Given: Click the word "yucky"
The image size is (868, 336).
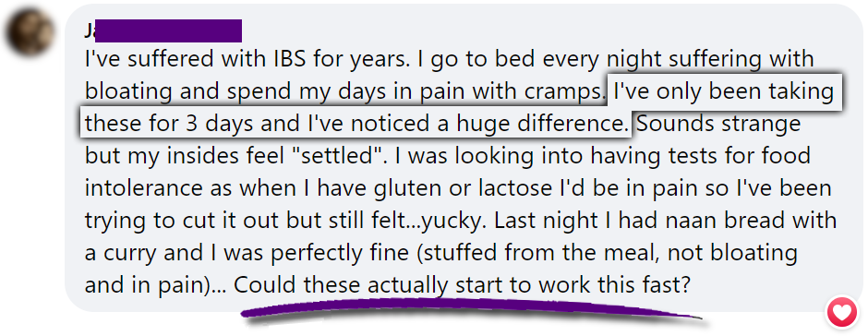Looking at the screenshot, I should point(452,222).
